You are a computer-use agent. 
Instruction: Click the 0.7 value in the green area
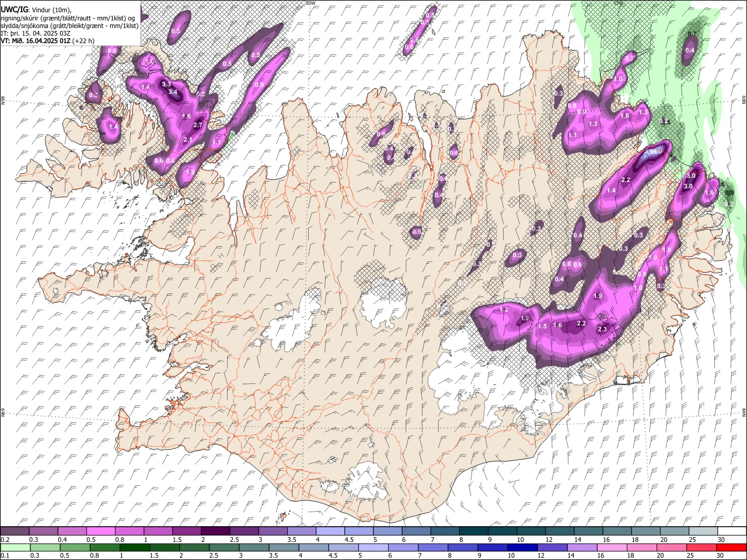coord(693,34)
